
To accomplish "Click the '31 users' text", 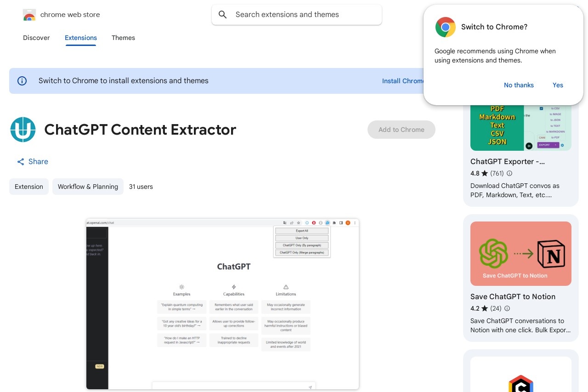I will pyautogui.click(x=141, y=187).
